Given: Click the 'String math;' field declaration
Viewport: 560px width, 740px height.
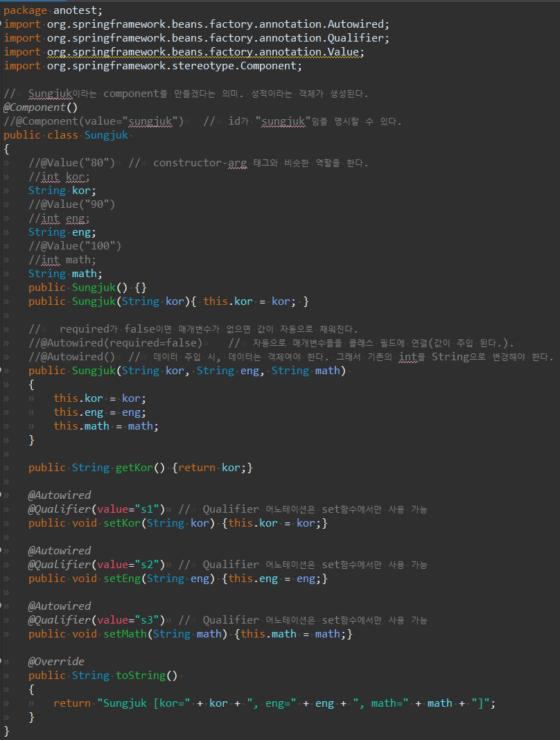Looking at the screenshot, I should pos(65,274).
